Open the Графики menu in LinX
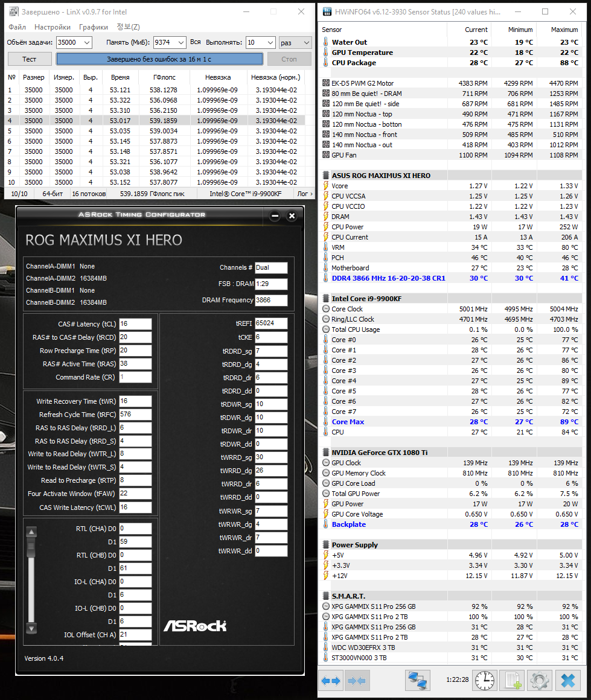The height and width of the screenshot is (700, 591). coord(94,27)
